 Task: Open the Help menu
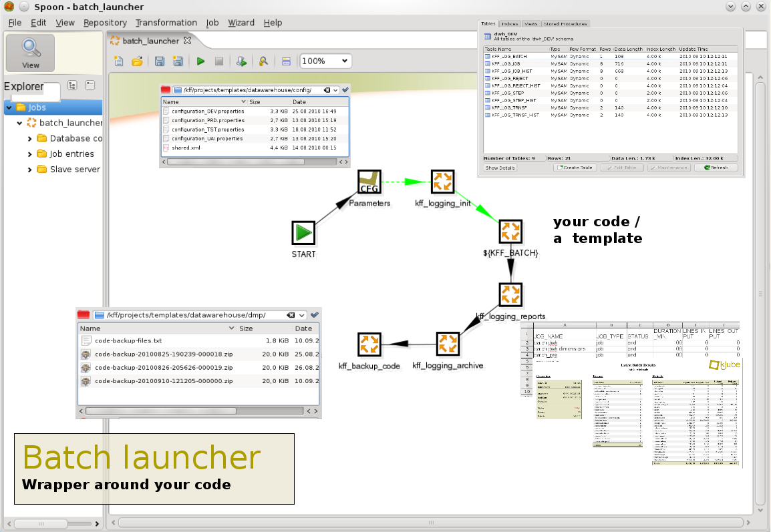coord(273,23)
